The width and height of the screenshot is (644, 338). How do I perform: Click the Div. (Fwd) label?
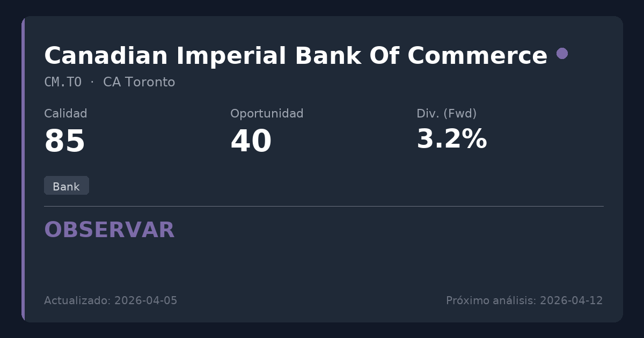pos(447,114)
